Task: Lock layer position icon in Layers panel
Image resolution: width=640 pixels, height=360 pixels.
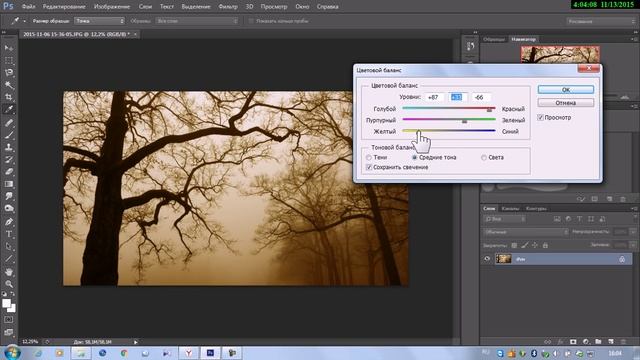Action: point(535,245)
